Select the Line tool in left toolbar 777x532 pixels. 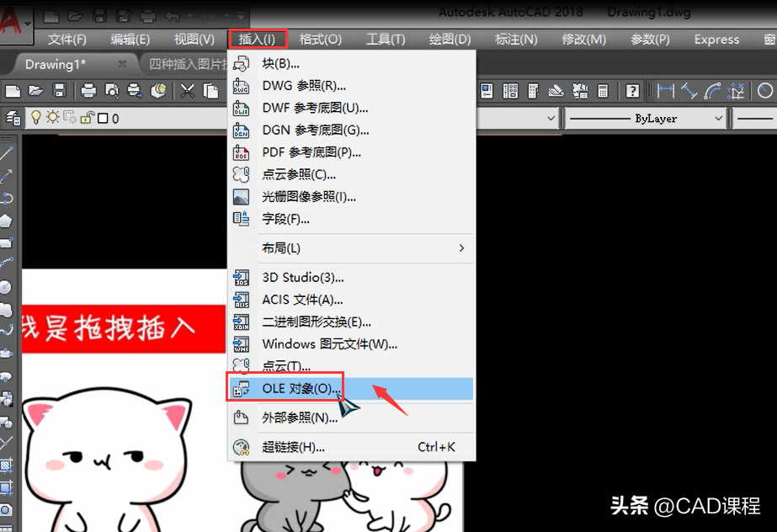click(x=7, y=154)
